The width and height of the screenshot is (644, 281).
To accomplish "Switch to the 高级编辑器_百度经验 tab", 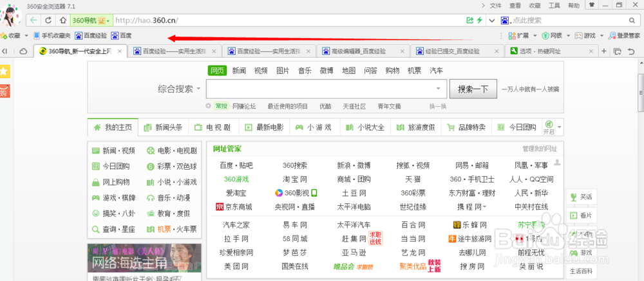I will tap(363, 51).
